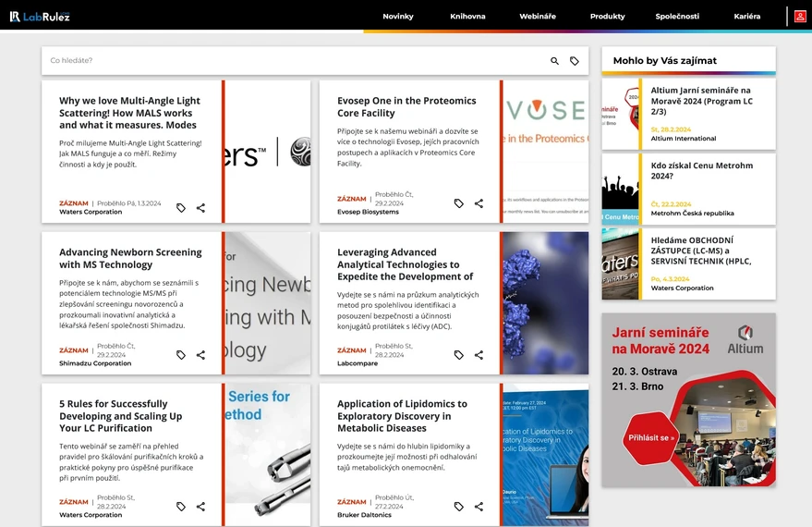Tag the Advancing Newborn Screening webinar

click(181, 355)
